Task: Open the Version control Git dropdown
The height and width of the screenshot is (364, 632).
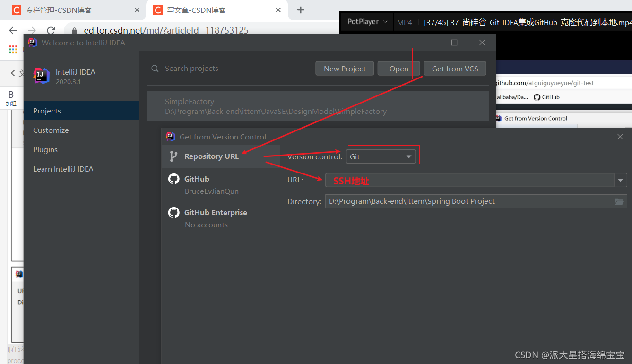Action: (381, 156)
